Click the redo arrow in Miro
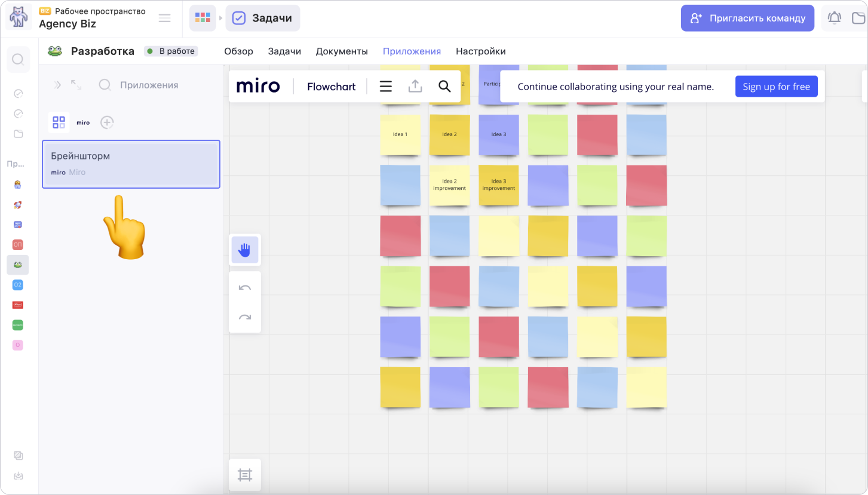Screen dimensions: 868x495 click(x=244, y=317)
